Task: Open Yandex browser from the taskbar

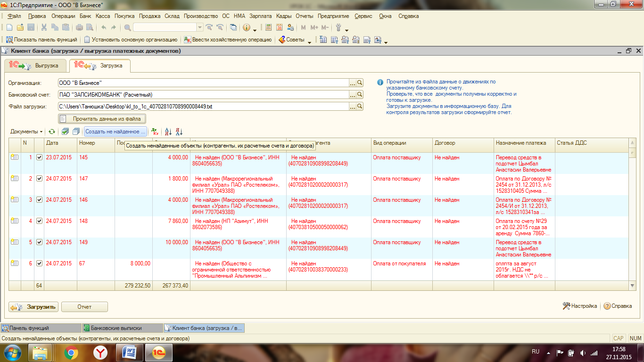Action: click(100, 352)
